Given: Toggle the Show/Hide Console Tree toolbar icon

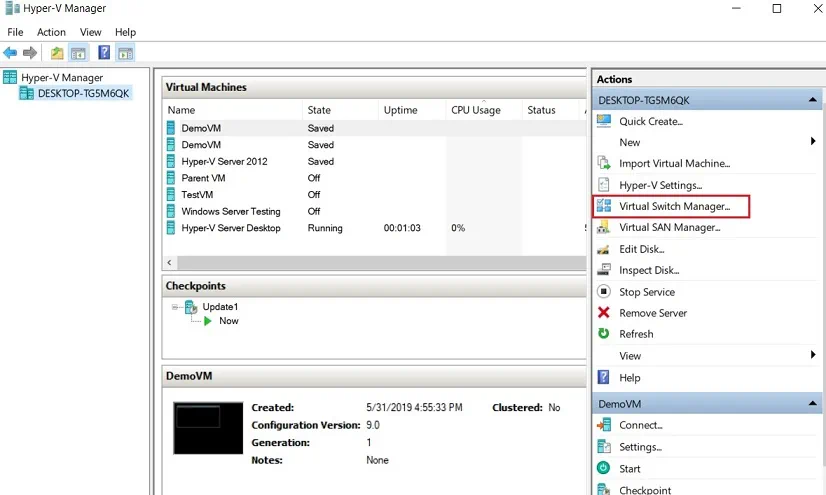Looking at the screenshot, I should pyautogui.click(x=78, y=53).
